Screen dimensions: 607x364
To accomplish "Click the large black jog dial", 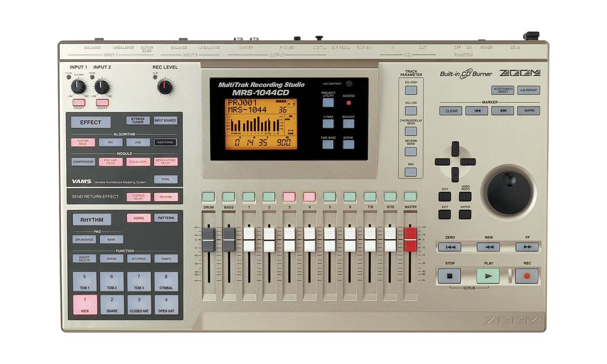I will pos(508,193).
